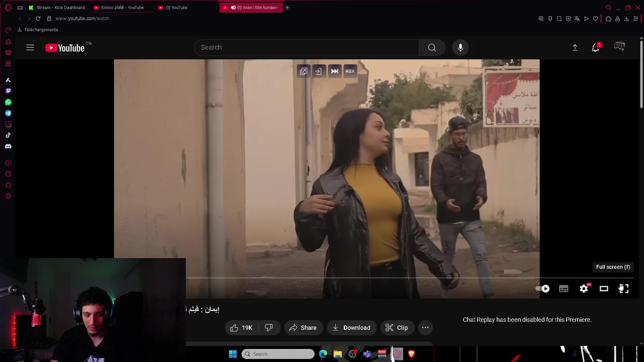Screen dimensions: 644x362
Task: Search tabs with the title bar magnifier
Action: (x=608, y=8)
